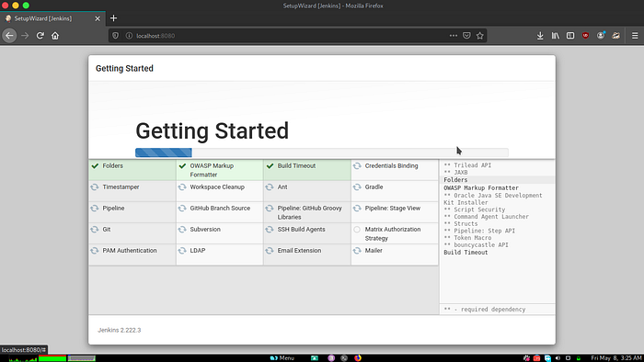Viewport: 644px width, 362px height.
Task: Open the Library icon
Action: click(x=556, y=36)
